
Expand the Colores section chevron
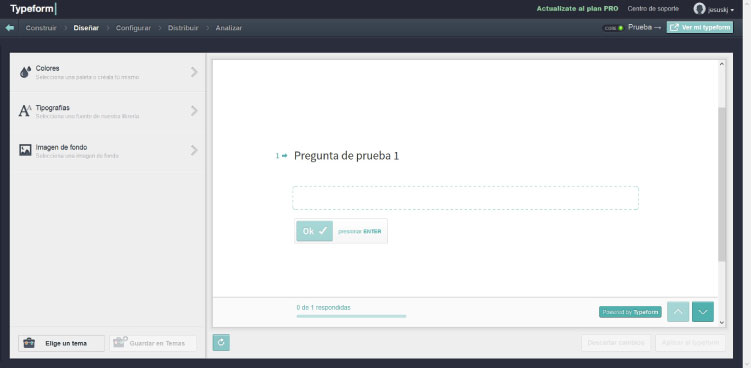(x=194, y=72)
